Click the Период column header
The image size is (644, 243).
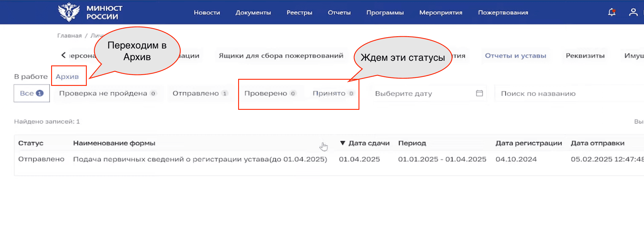pos(412,143)
